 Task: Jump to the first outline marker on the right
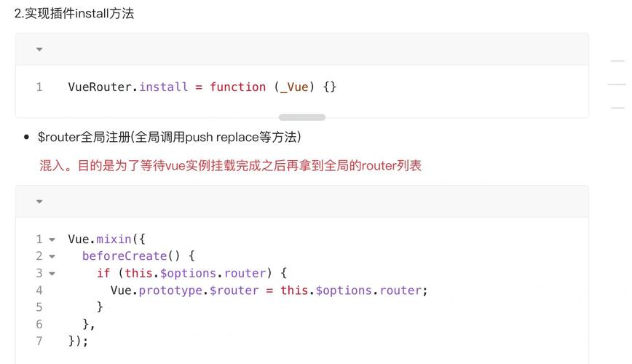click(617, 62)
